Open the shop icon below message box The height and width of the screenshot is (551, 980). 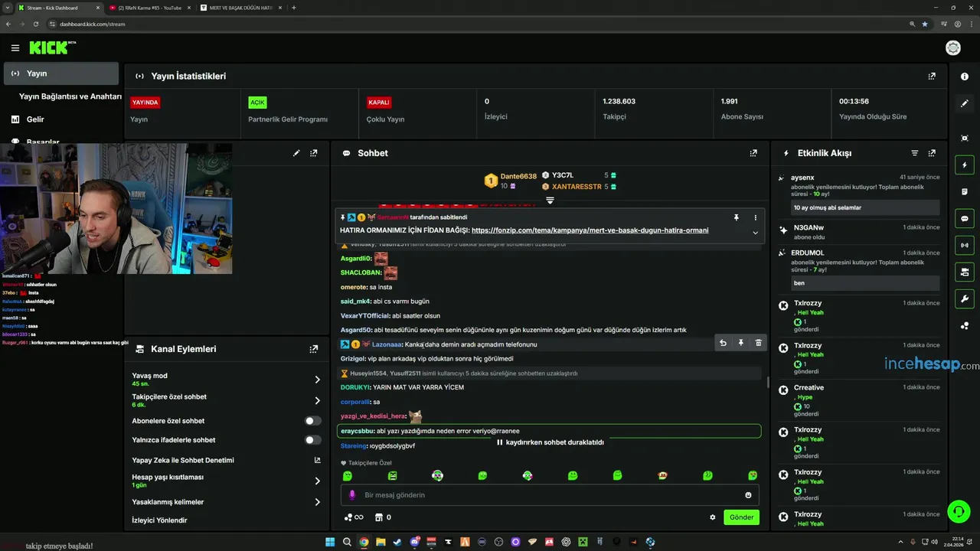[378, 517]
